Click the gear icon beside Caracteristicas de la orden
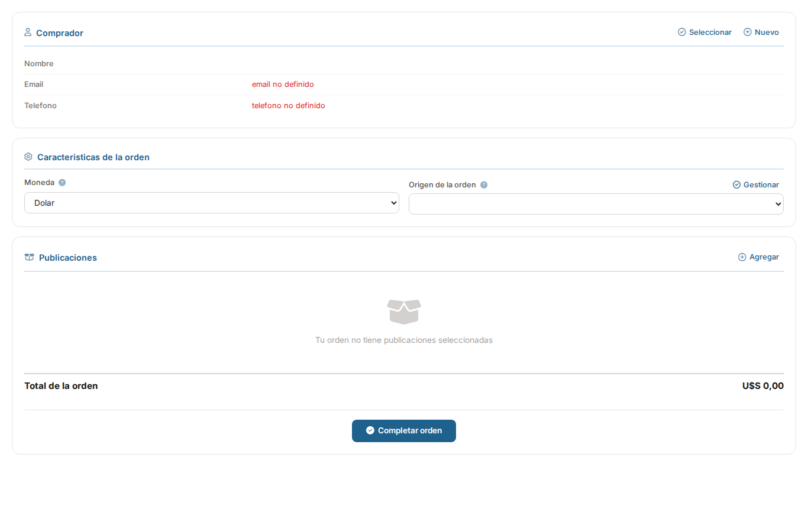Screen dimensions: 808x532 pyautogui.click(x=28, y=157)
